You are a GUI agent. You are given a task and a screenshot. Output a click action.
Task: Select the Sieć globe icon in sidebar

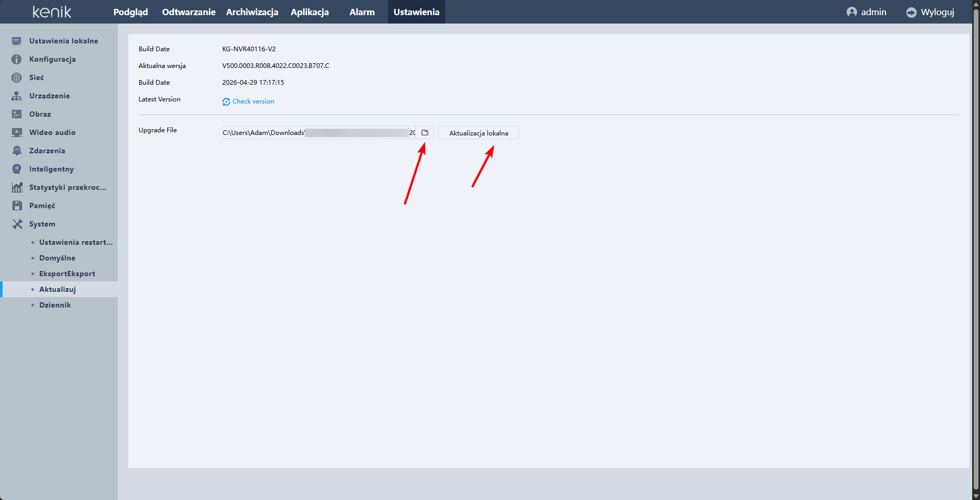[17, 77]
